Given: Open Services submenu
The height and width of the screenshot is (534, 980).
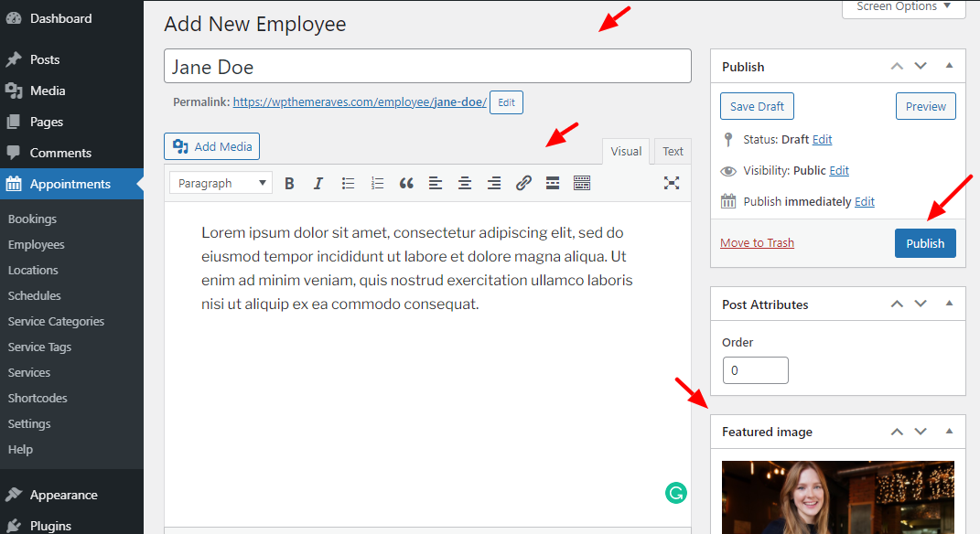Looking at the screenshot, I should pyautogui.click(x=29, y=373).
